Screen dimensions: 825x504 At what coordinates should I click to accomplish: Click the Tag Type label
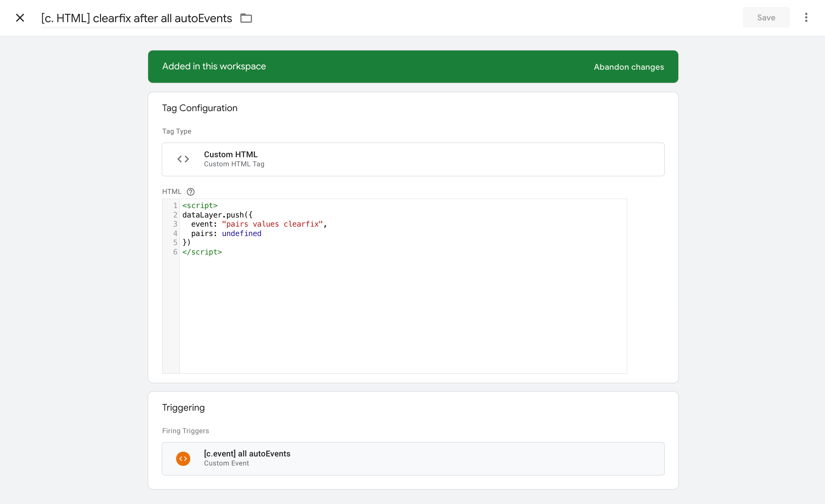click(176, 131)
